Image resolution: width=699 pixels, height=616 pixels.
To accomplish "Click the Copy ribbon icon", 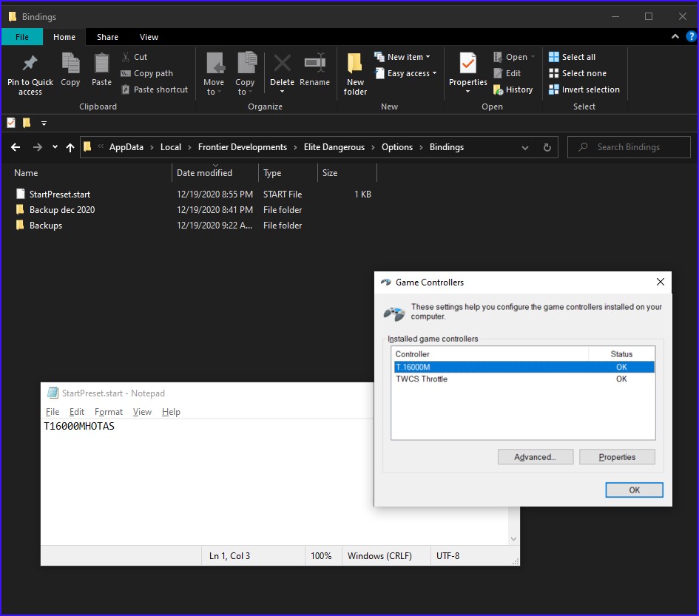I will click(70, 63).
